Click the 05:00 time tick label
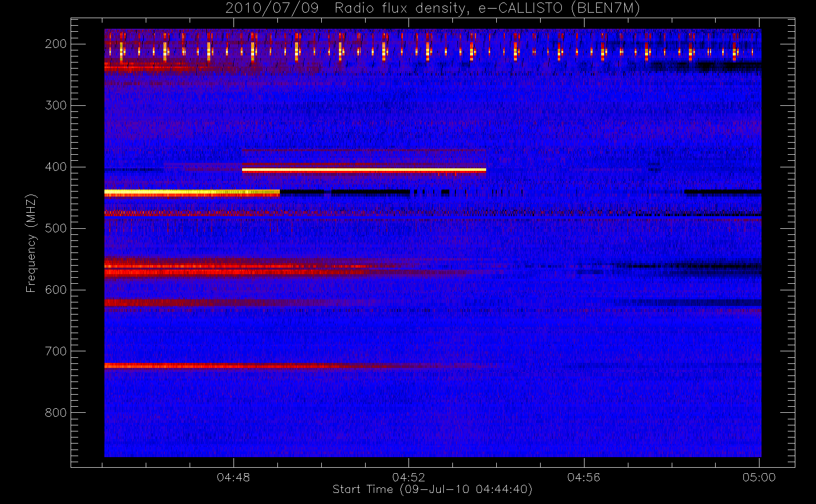Viewport: 816px width, 504px height. point(759,477)
